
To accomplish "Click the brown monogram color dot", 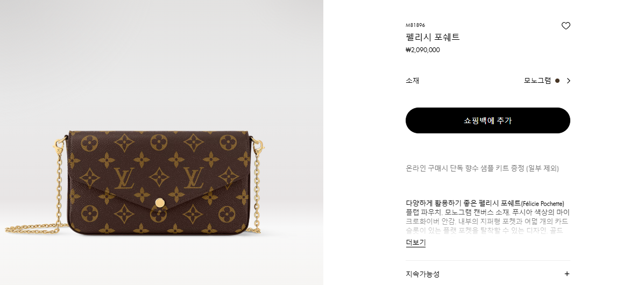I will (557, 81).
